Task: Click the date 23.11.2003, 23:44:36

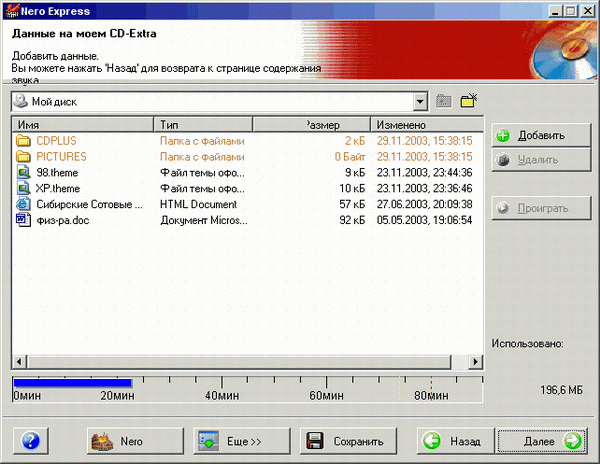Action: click(424, 173)
